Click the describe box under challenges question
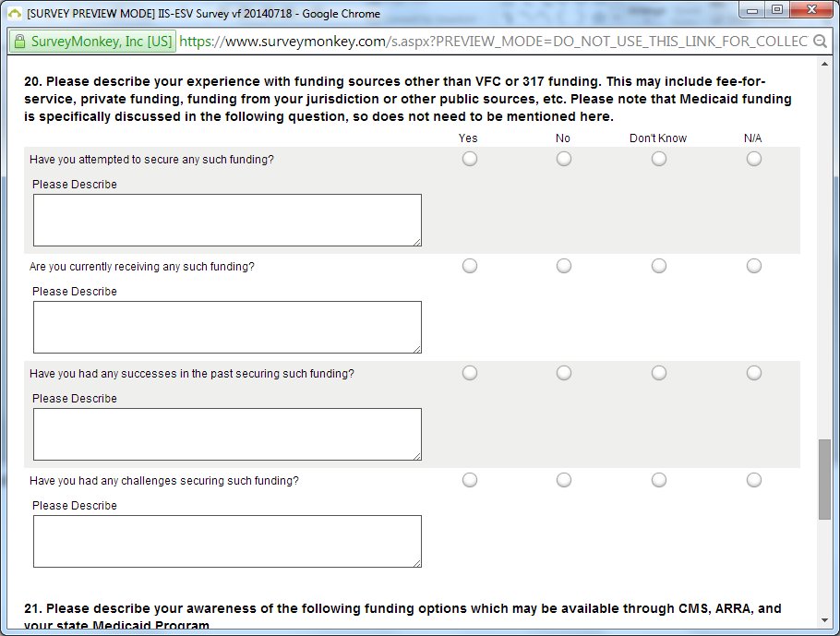This screenshot has width=840, height=636. [x=227, y=541]
